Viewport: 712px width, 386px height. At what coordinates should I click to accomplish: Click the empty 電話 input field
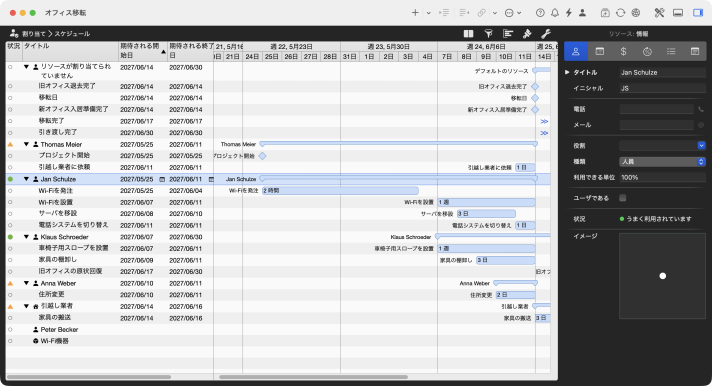(x=656, y=109)
